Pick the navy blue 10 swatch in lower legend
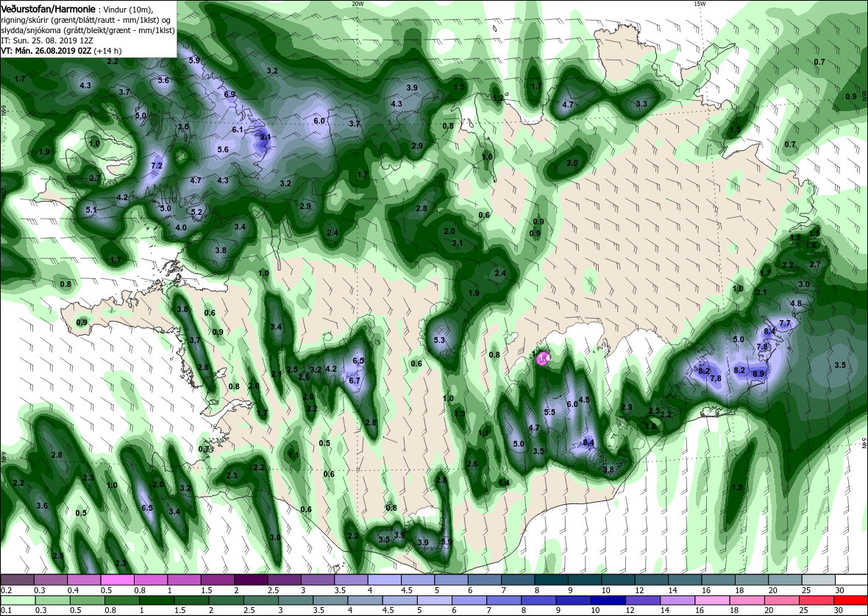 (607, 601)
